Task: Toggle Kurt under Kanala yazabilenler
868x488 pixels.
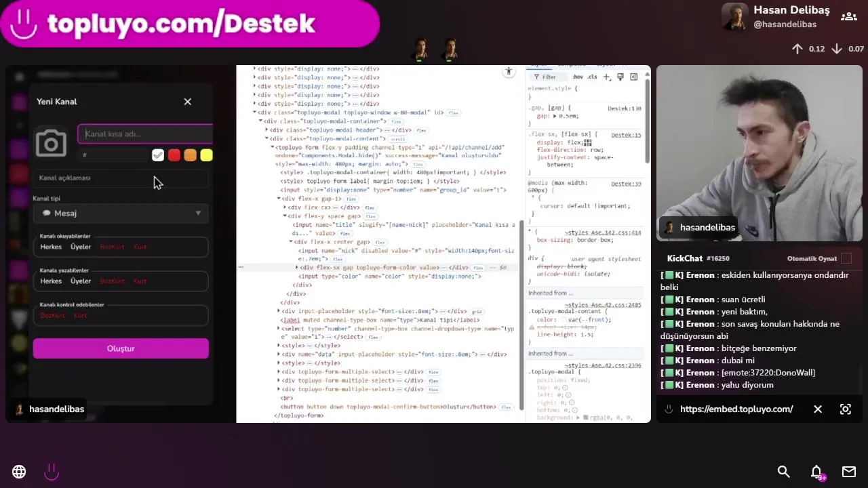Action: click(x=140, y=281)
